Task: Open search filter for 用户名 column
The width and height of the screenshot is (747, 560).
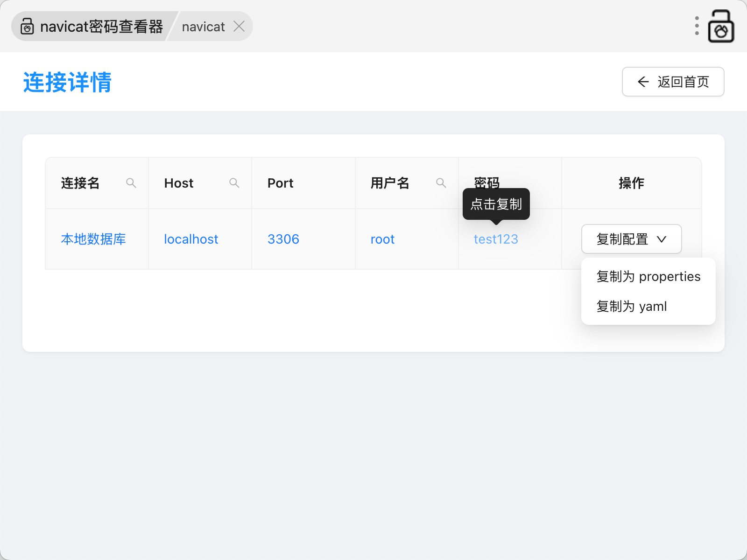Action: click(x=441, y=183)
